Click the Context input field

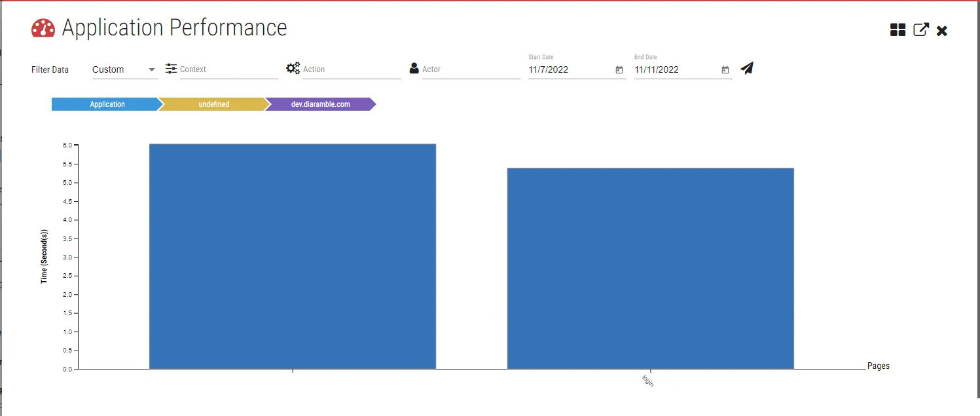click(x=228, y=69)
